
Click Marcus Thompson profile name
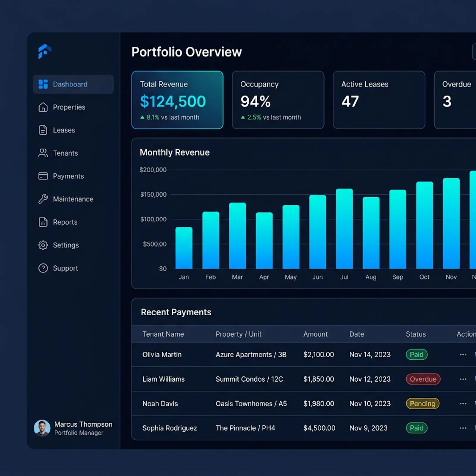(x=83, y=424)
